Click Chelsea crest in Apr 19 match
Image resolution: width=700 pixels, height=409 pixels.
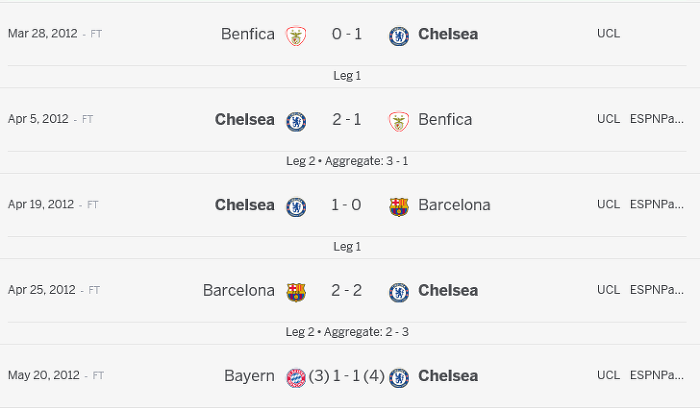pos(296,206)
